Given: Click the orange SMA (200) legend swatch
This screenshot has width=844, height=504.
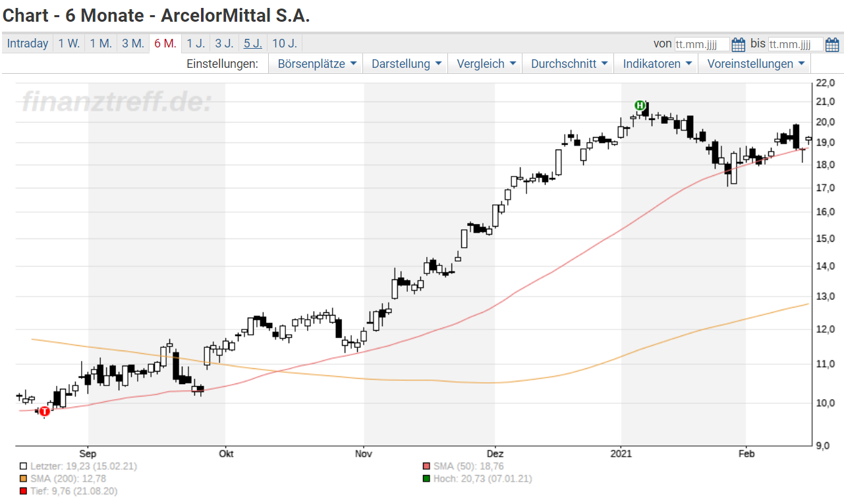Looking at the screenshot, I should click(x=24, y=478).
